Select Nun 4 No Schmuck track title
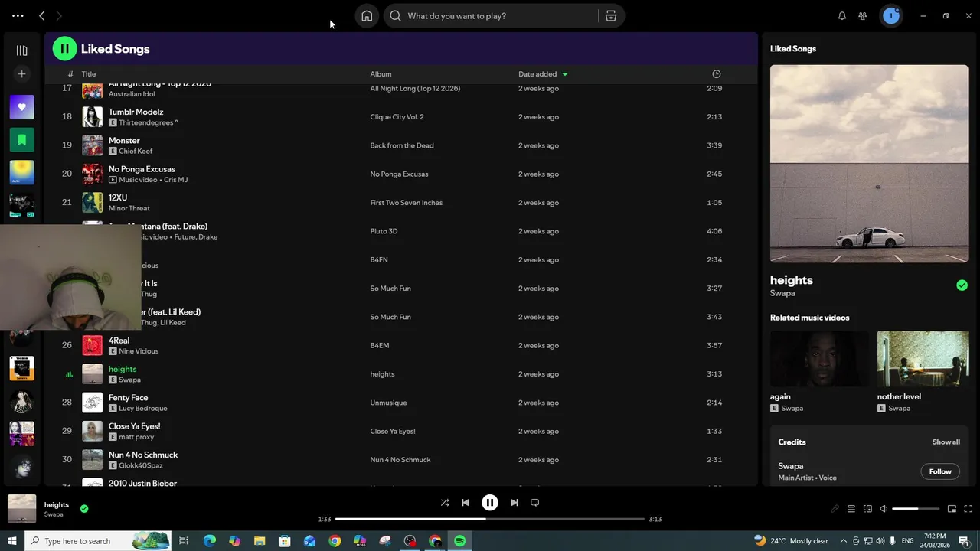 coord(143,455)
